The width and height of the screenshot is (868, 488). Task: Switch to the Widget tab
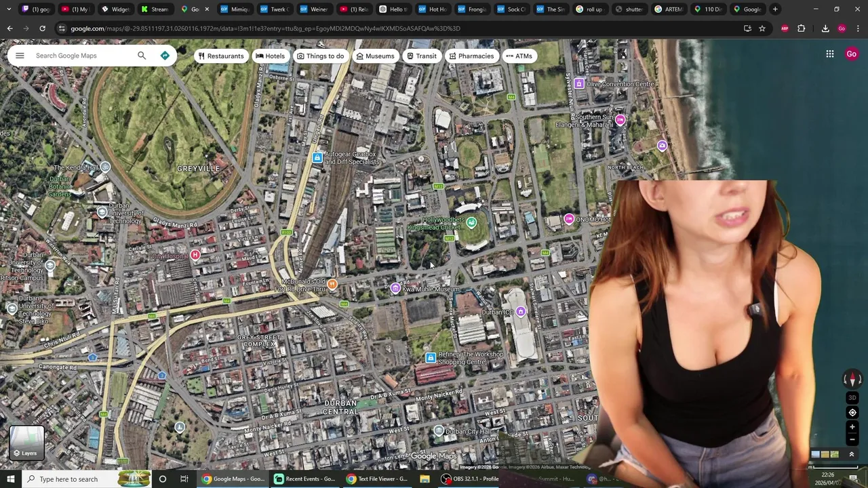click(115, 9)
